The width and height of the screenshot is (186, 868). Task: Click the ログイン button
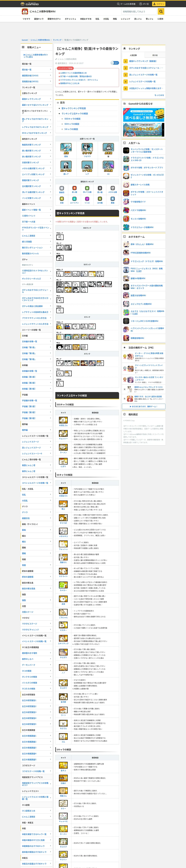pos(158,4)
